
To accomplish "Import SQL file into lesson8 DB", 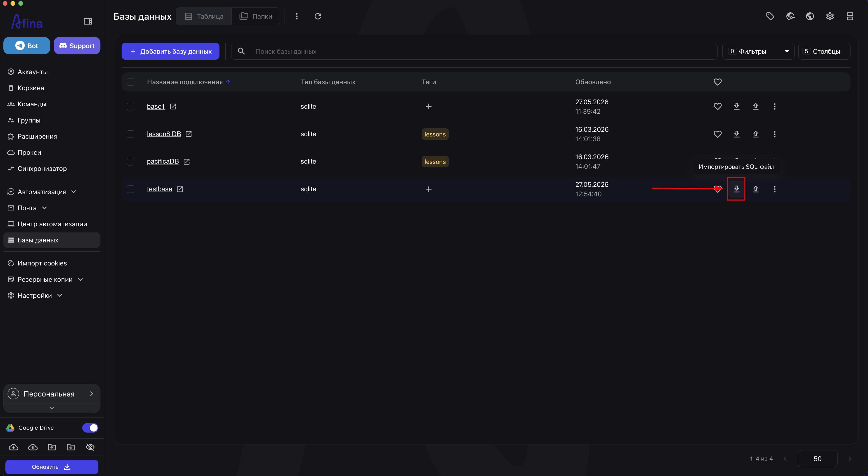I will pos(737,134).
